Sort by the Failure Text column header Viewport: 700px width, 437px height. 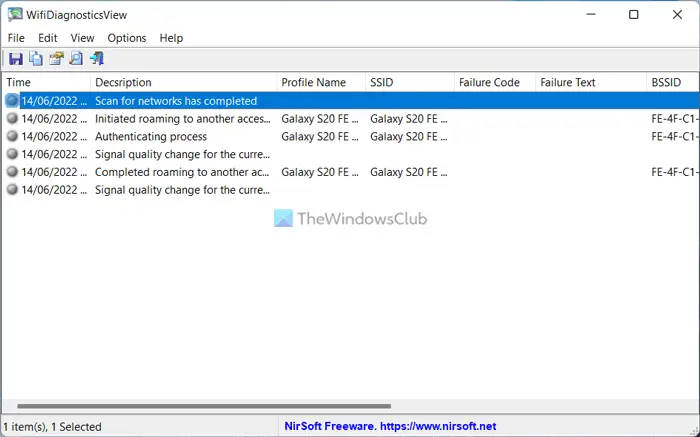pos(591,83)
